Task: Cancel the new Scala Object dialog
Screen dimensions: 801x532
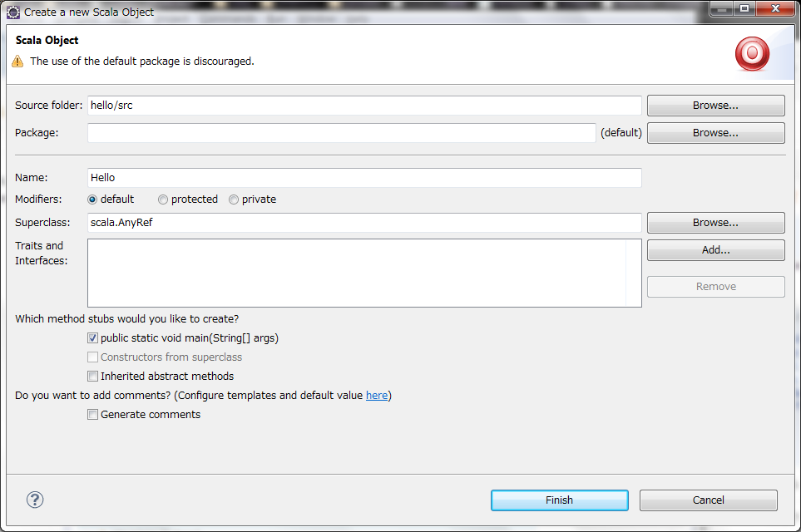Action: point(709,500)
